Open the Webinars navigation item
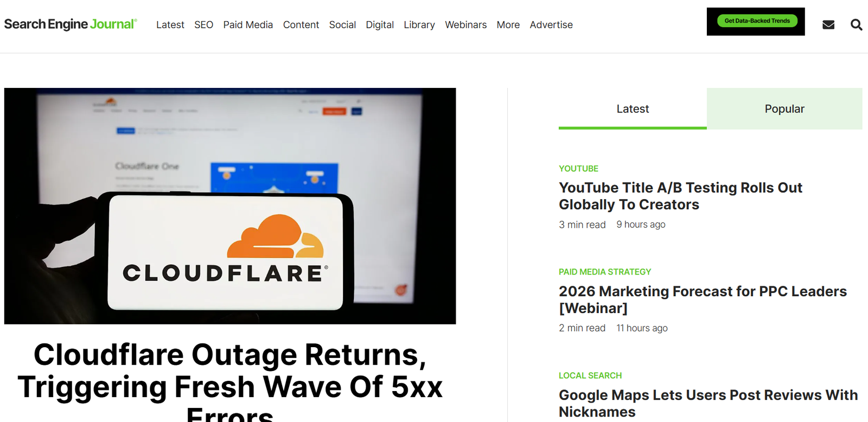Image resolution: width=868 pixels, height=422 pixels. [x=466, y=25]
